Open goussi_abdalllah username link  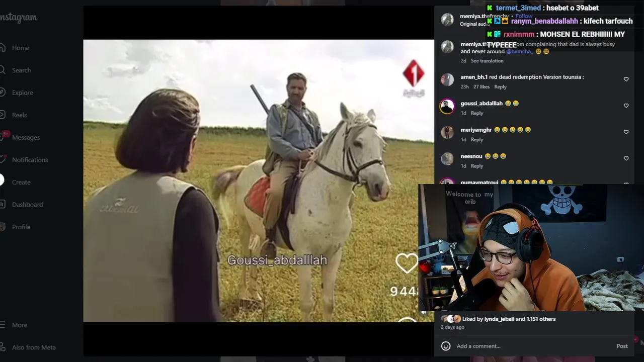pos(481,104)
